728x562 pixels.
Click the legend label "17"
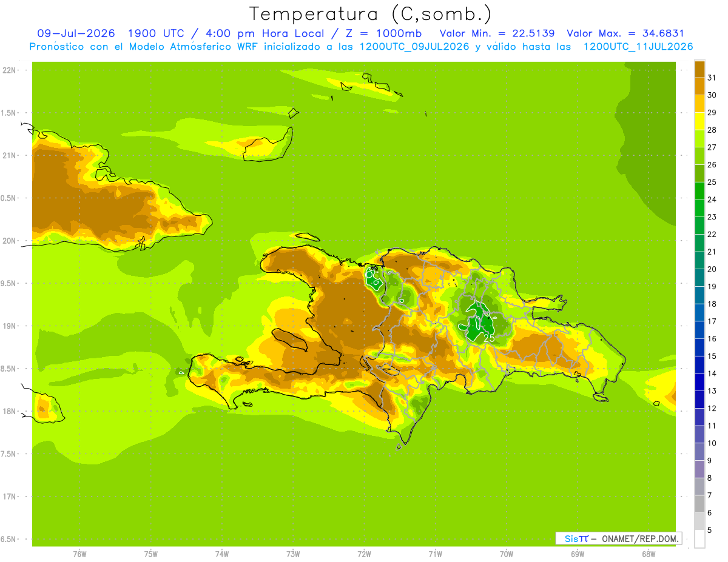point(712,321)
